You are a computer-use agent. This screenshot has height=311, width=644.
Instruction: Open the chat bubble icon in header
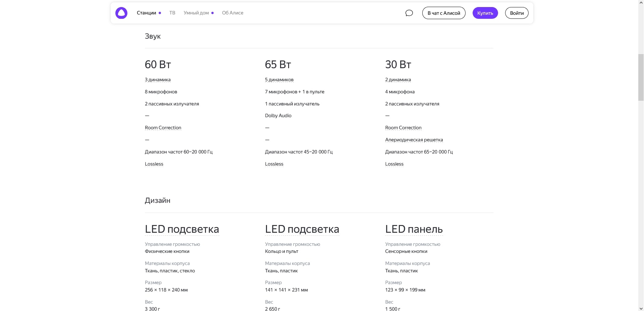(x=409, y=13)
